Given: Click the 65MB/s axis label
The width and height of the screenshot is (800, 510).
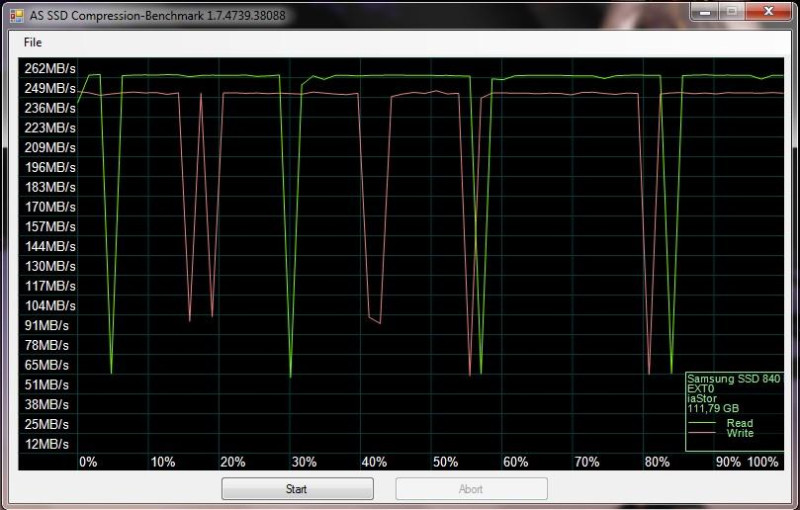Looking at the screenshot, I should (x=46, y=365).
